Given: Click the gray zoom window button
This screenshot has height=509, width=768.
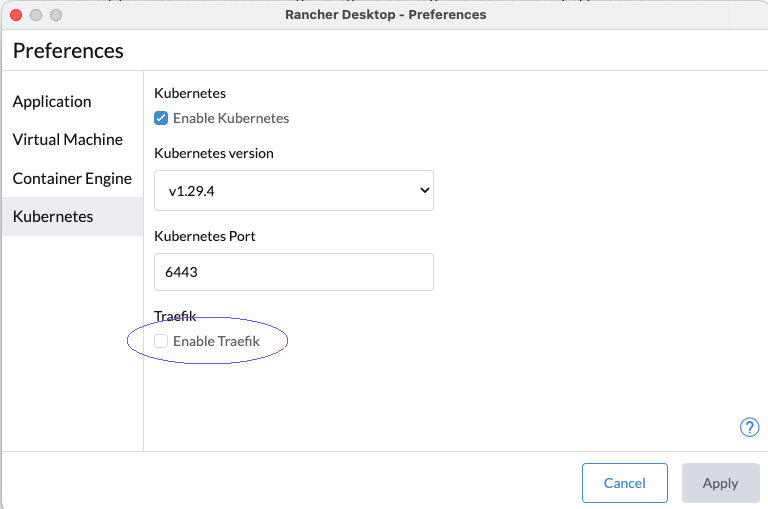Looking at the screenshot, I should point(56,15).
